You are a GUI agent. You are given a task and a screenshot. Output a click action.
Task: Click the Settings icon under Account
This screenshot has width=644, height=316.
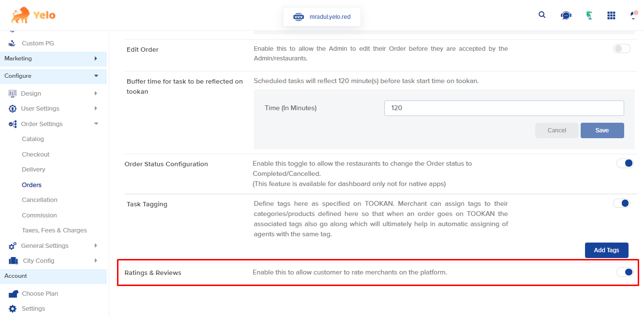click(13, 308)
